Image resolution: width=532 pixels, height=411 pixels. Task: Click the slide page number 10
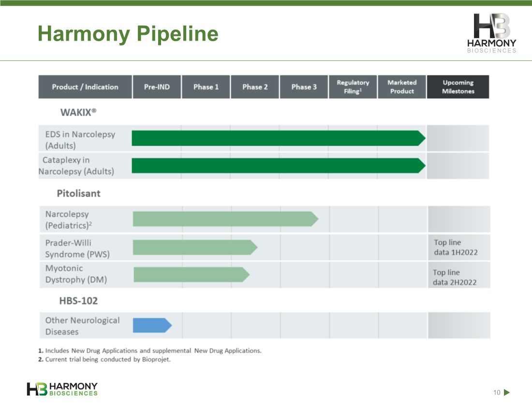[x=497, y=392]
